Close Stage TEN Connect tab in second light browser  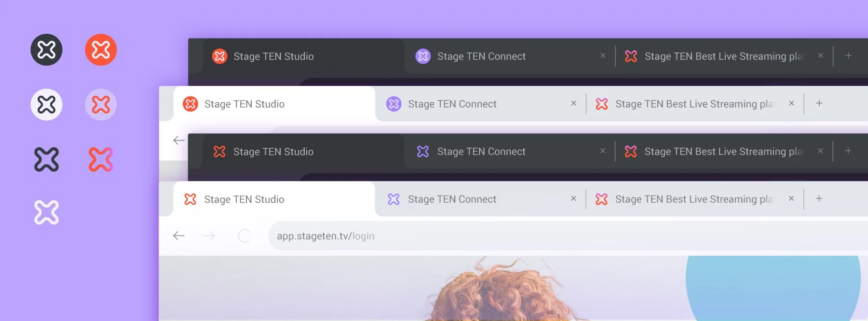pos(574,103)
